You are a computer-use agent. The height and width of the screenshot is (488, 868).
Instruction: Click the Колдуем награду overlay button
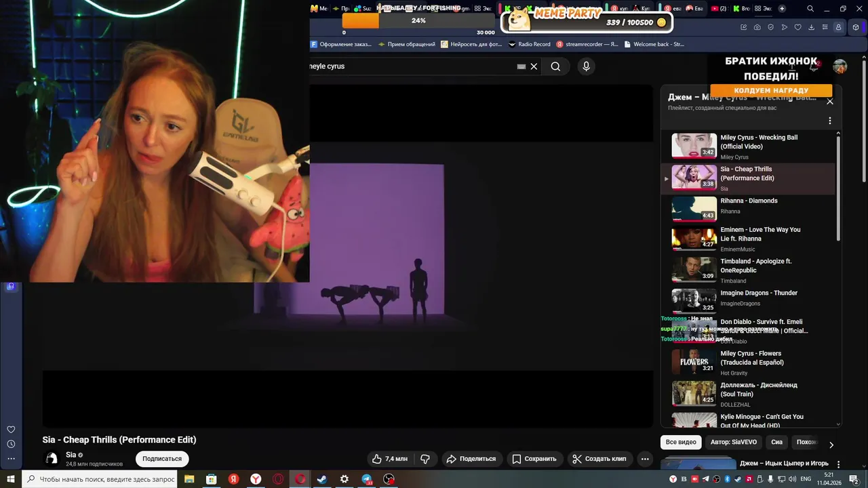pyautogui.click(x=771, y=90)
